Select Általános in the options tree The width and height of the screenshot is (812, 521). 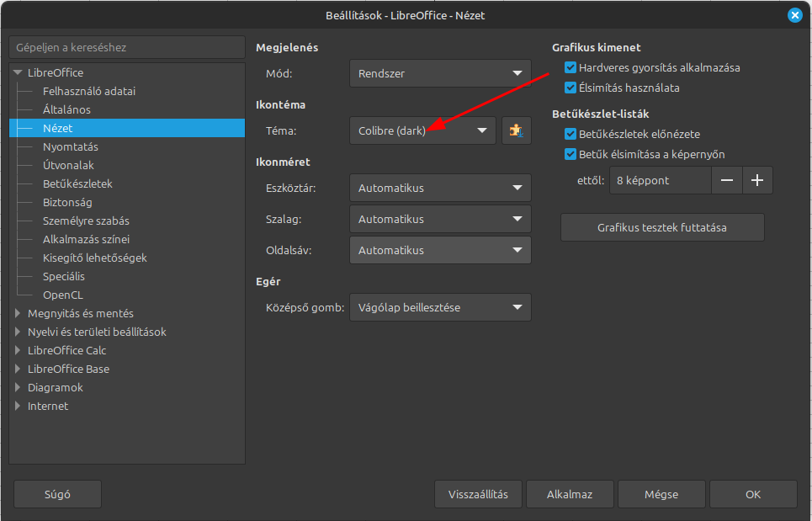tap(66, 109)
